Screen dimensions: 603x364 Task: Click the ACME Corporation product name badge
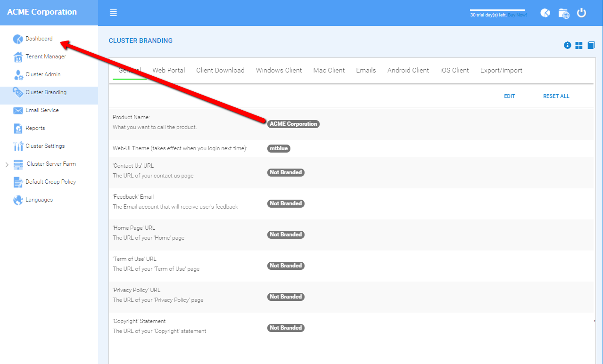tap(293, 124)
